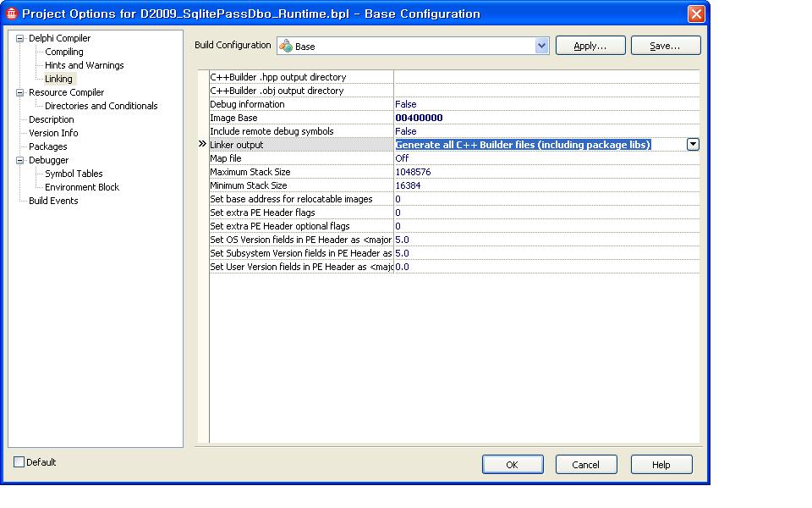Image resolution: width=812 pixels, height=508 pixels.
Task: Click the Apply... button
Action: pos(590,46)
